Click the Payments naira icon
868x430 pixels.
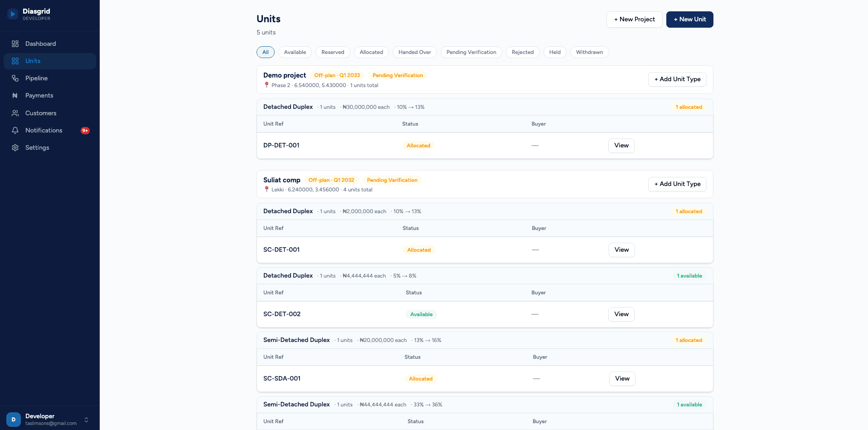coord(15,96)
